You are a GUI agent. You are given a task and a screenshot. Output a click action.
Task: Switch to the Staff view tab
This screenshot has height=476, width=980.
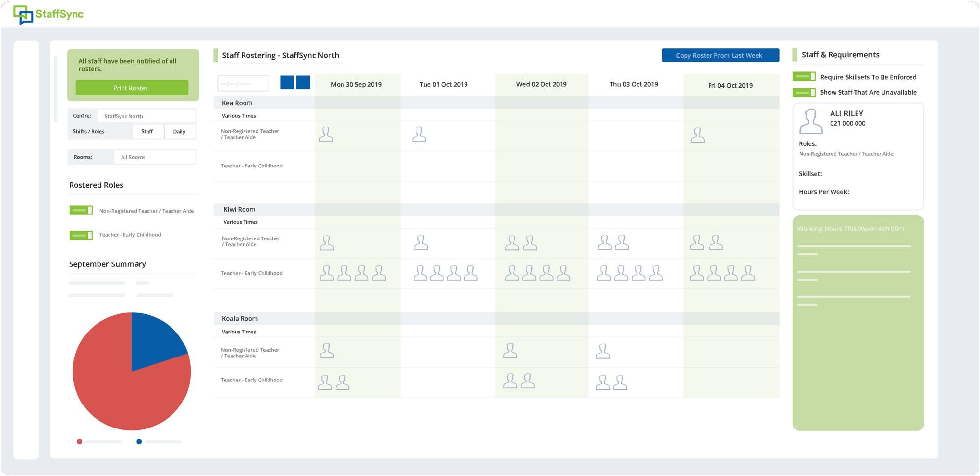[x=147, y=132]
